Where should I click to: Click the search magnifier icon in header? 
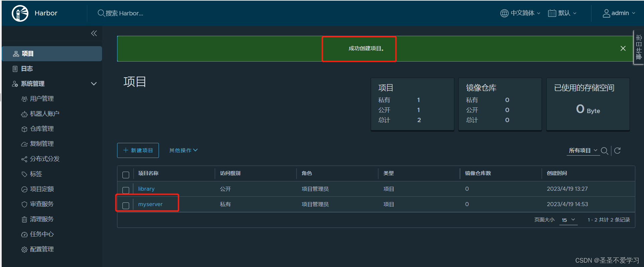[x=101, y=13]
